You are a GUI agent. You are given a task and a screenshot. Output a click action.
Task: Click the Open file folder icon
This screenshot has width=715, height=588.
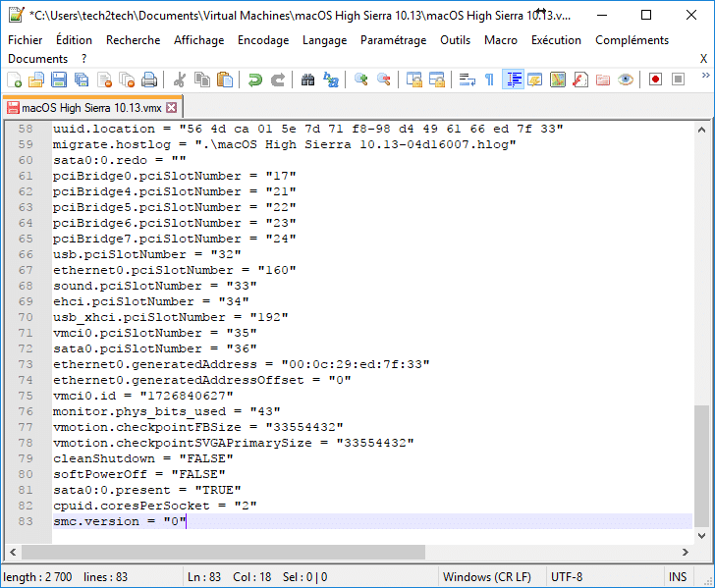pos(36,80)
